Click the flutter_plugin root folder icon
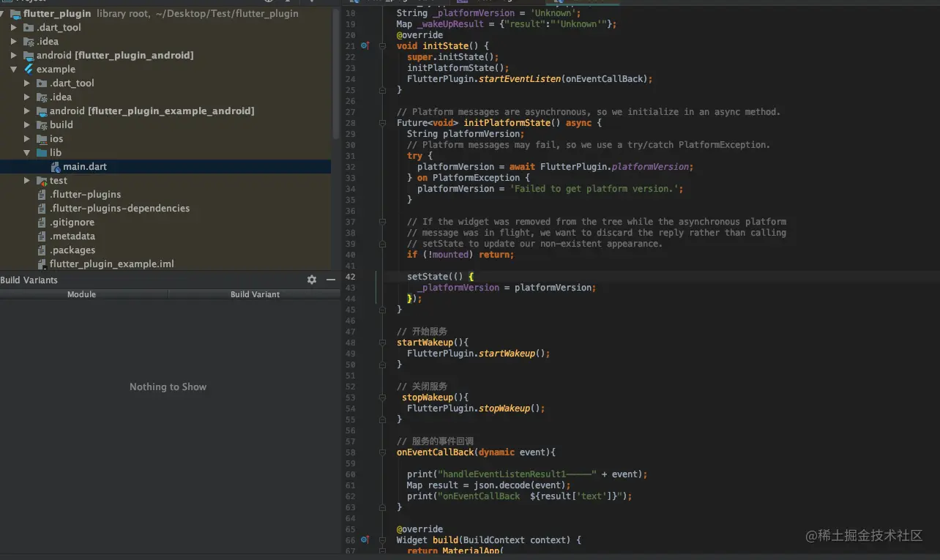Image resolution: width=940 pixels, height=560 pixels. click(x=16, y=13)
